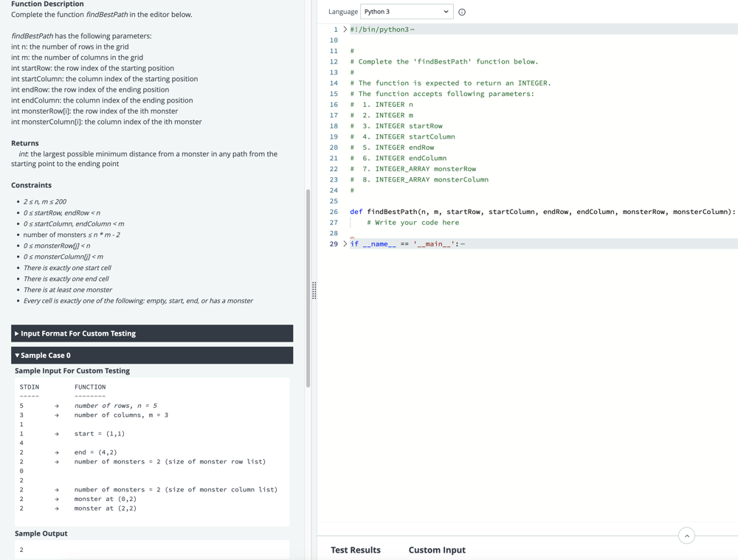The height and width of the screenshot is (560, 738).
Task: Click the language info icon
Action: (x=462, y=12)
